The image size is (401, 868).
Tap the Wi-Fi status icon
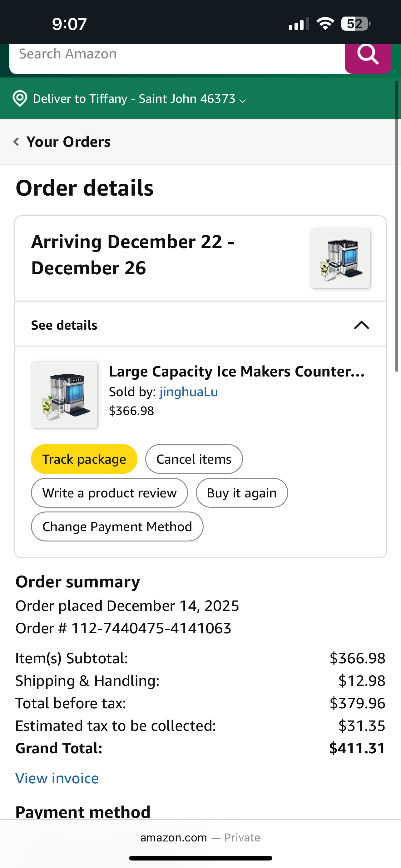click(325, 24)
